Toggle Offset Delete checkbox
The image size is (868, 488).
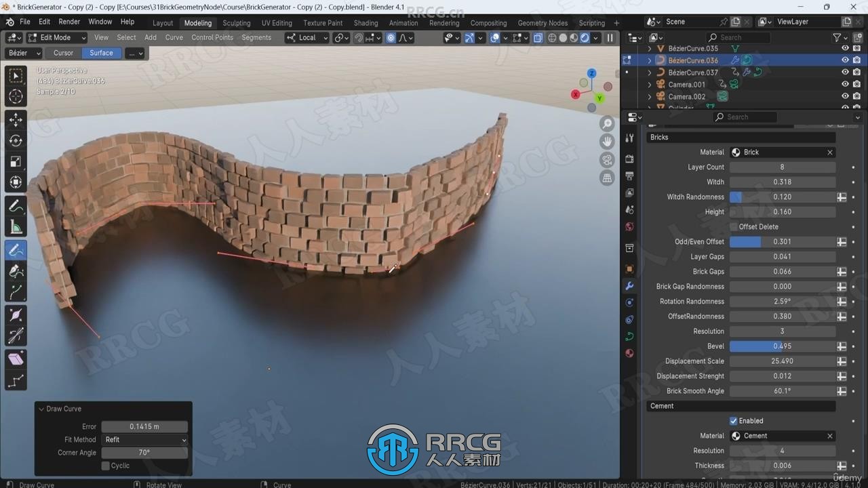point(733,226)
